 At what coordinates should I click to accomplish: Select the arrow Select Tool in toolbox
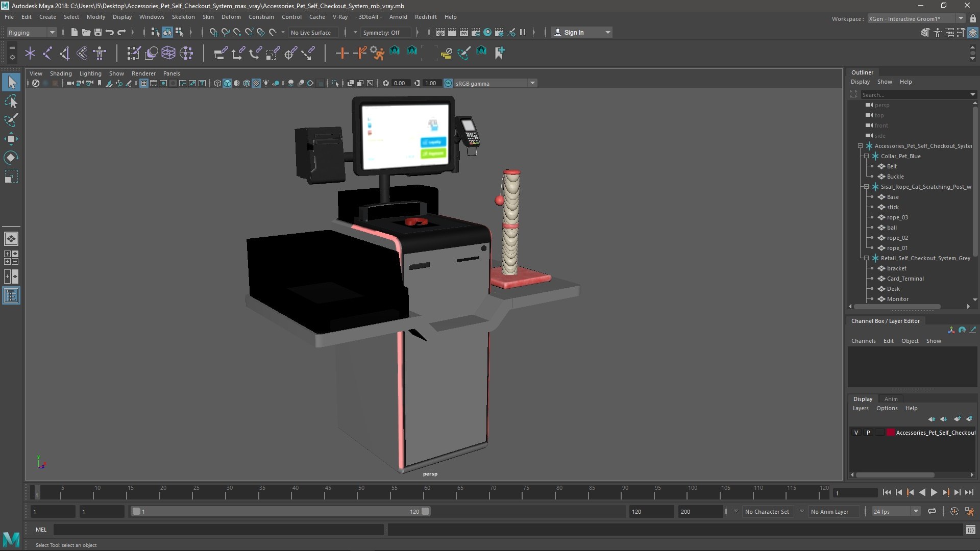[x=11, y=82]
